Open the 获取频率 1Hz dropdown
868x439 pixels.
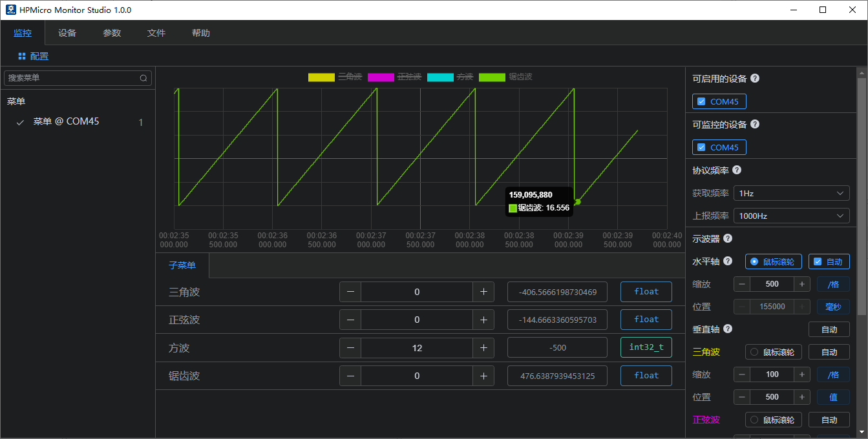792,193
